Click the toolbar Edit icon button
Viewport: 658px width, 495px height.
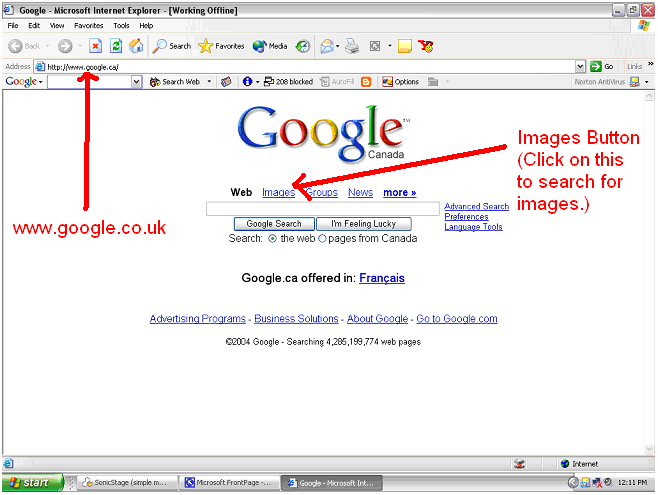click(x=375, y=46)
